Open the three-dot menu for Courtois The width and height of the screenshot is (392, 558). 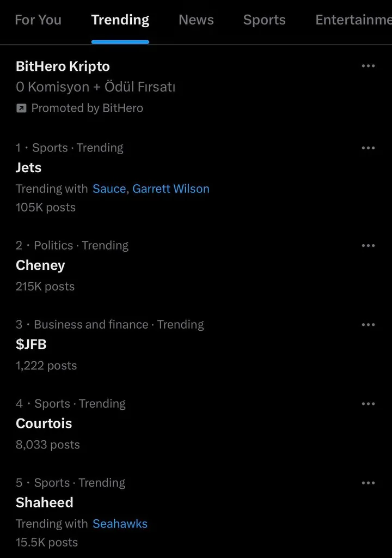coord(368,404)
